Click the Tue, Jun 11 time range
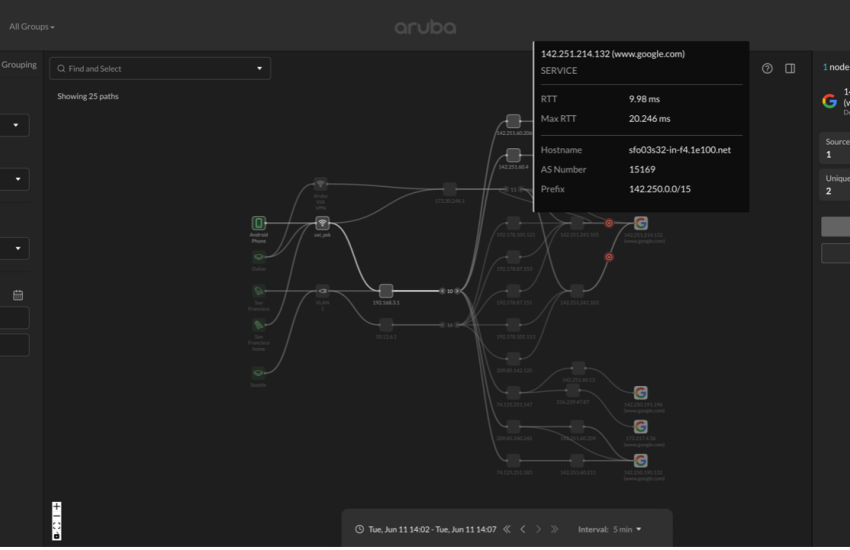 431,529
